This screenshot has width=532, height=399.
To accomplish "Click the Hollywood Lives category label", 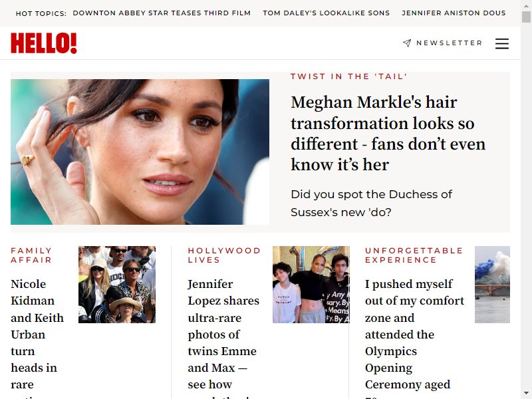I will pyautogui.click(x=224, y=255).
